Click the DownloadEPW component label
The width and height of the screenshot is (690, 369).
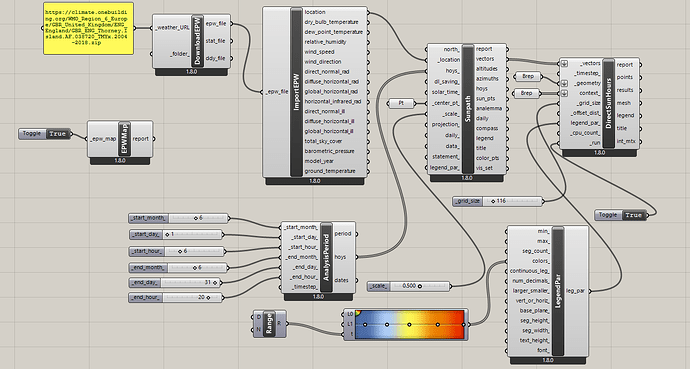(x=197, y=41)
